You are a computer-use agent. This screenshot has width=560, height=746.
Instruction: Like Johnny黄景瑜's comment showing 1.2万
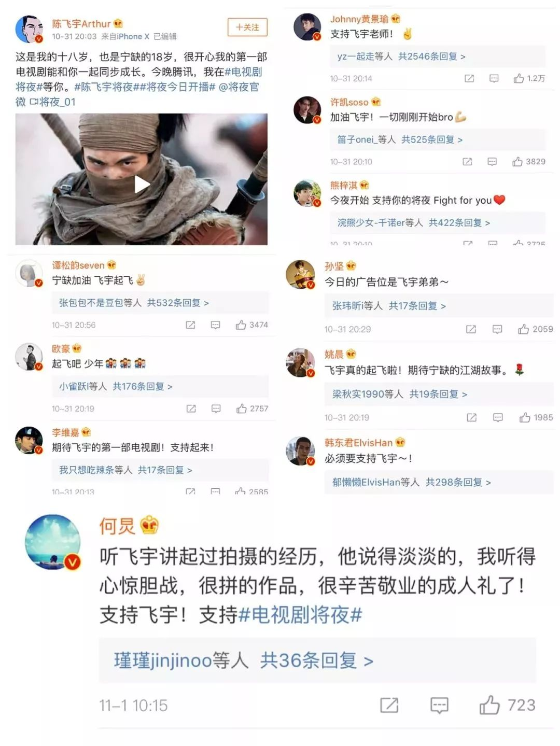[x=529, y=78]
